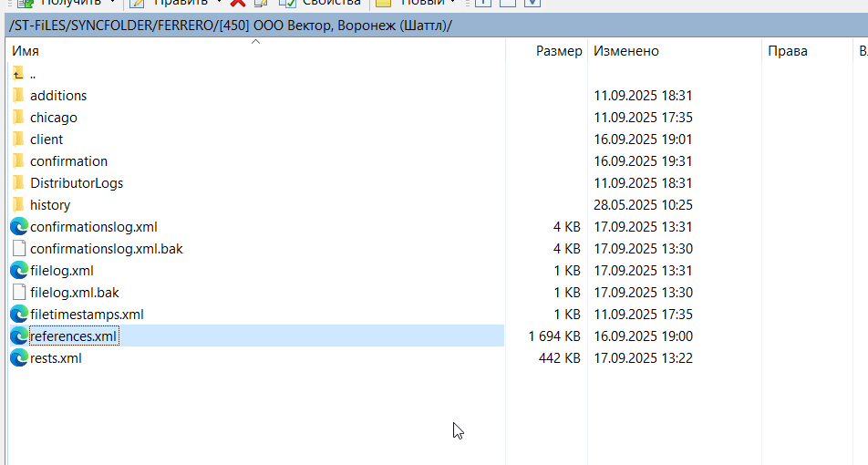Open the Новый dropdown arrow
868x465 pixels.
point(453,2)
